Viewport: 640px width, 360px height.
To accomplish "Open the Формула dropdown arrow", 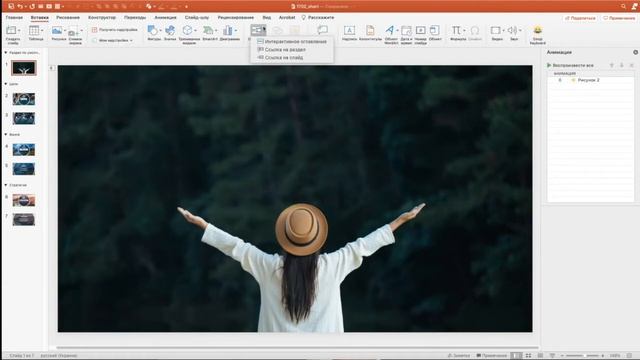I will tap(464, 31).
